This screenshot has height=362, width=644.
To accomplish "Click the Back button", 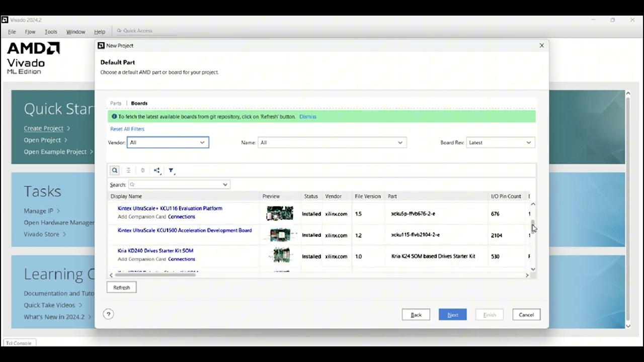I will (416, 315).
